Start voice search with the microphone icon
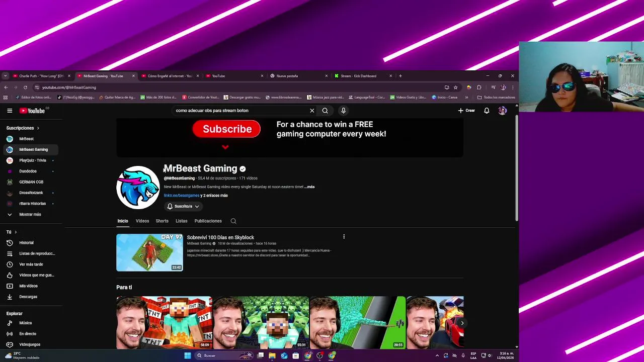Image resolution: width=644 pixels, height=362 pixels. [x=343, y=111]
